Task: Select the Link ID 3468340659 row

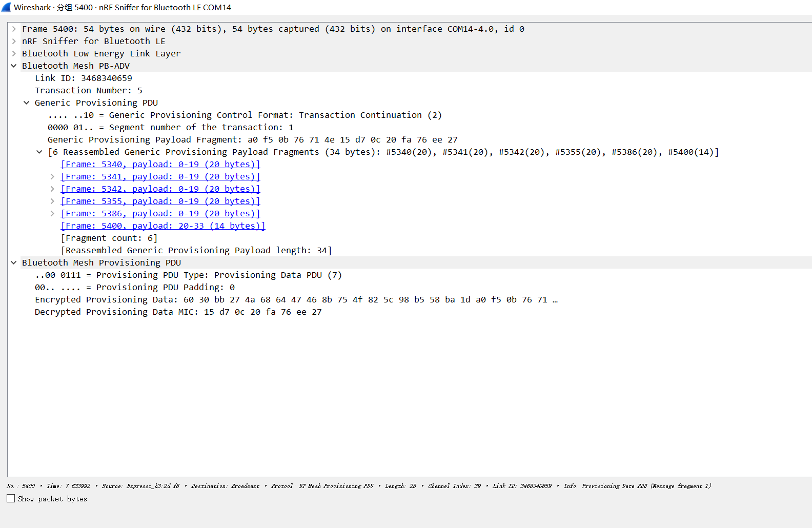Action: coord(83,78)
